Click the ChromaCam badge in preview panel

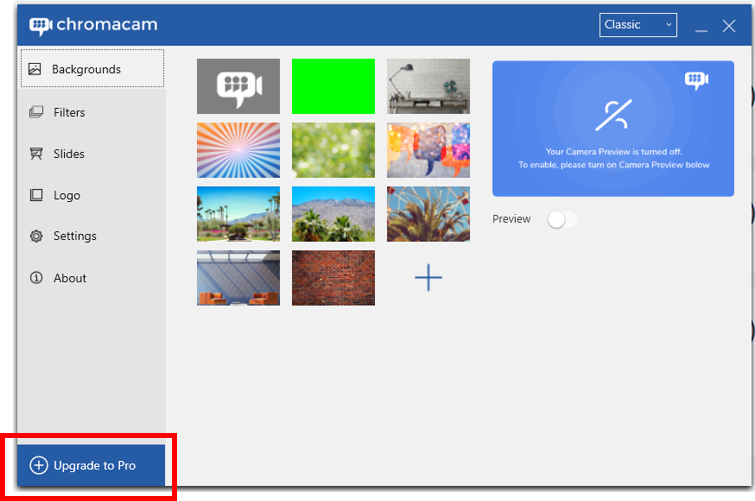tap(696, 80)
